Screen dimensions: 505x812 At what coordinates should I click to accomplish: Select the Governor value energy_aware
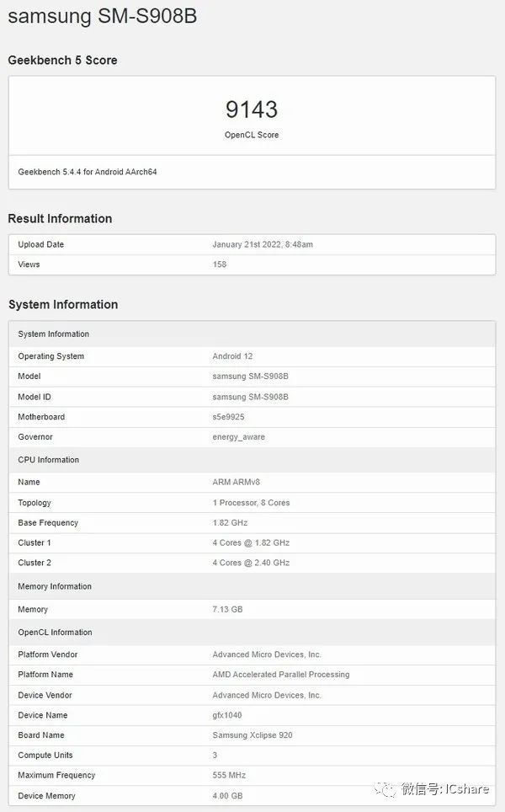coord(238,437)
